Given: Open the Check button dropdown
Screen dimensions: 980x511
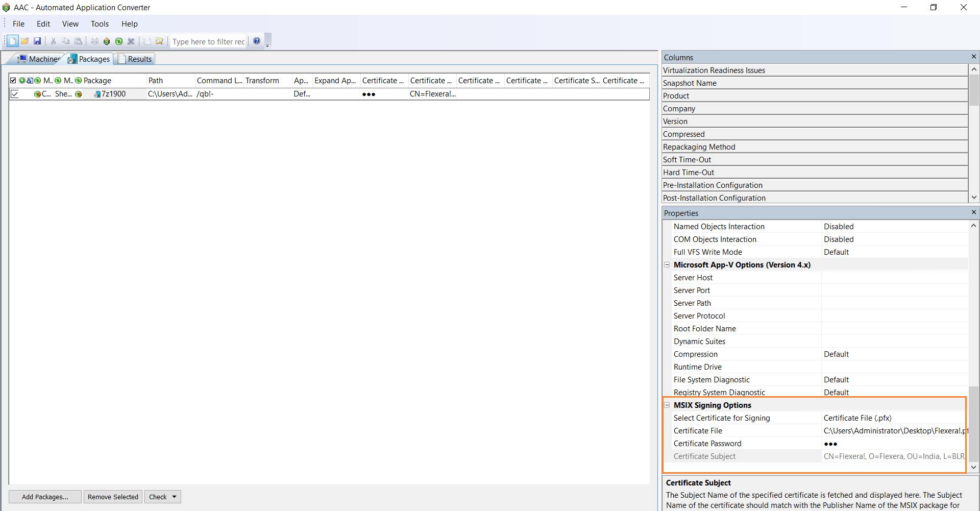Looking at the screenshot, I should tap(174, 497).
